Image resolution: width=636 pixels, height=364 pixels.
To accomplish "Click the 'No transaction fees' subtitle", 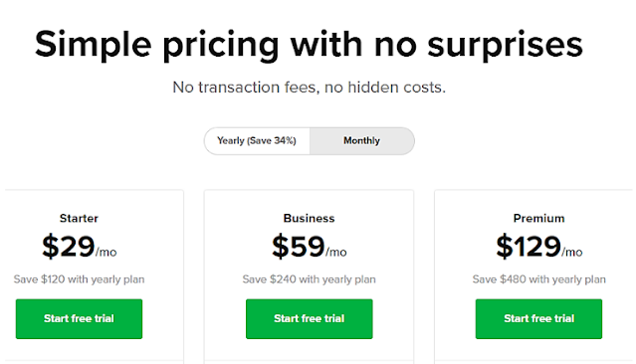I will (x=310, y=88).
